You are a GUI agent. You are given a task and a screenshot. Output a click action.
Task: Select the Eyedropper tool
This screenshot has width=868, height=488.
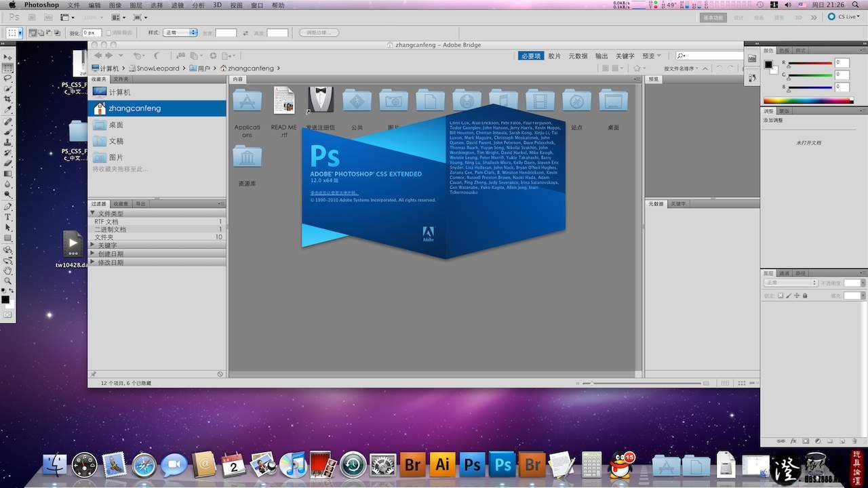click(8, 109)
